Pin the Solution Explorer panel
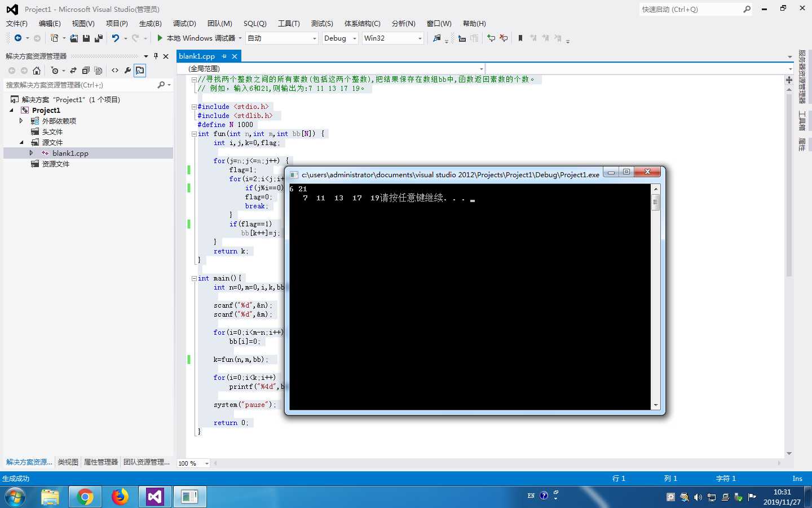 156,56
